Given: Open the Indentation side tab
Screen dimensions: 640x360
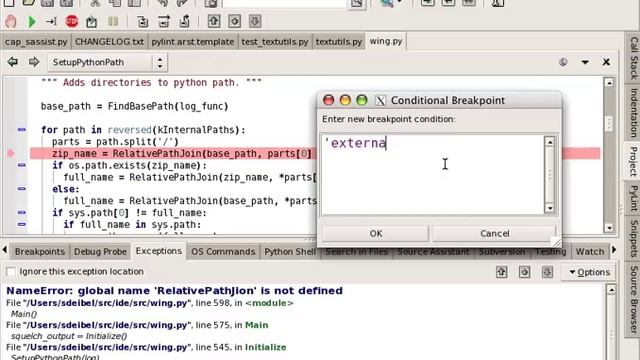Looking at the screenshot, I should [633, 113].
